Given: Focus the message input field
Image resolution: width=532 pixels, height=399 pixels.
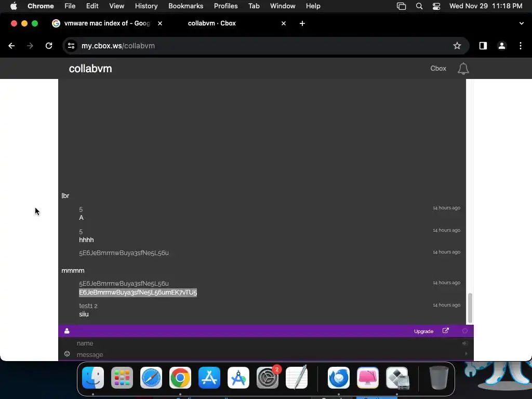Looking at the screenshot, I should [267, 354].
